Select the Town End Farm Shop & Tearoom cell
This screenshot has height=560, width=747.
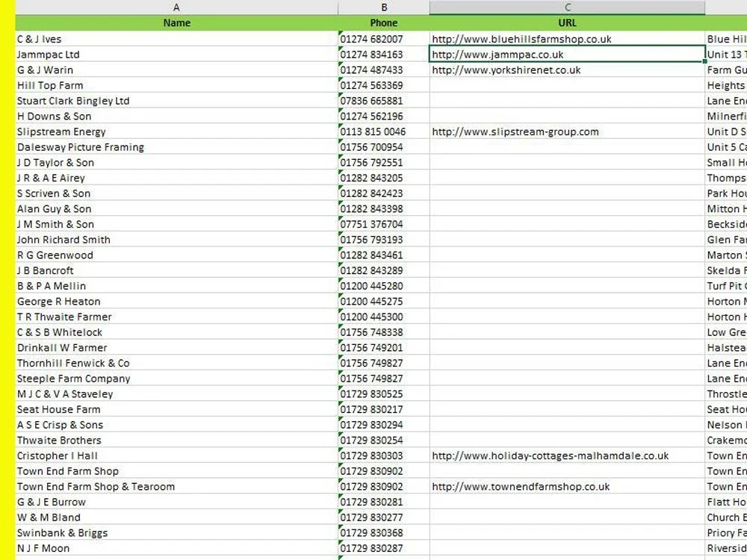176,487
